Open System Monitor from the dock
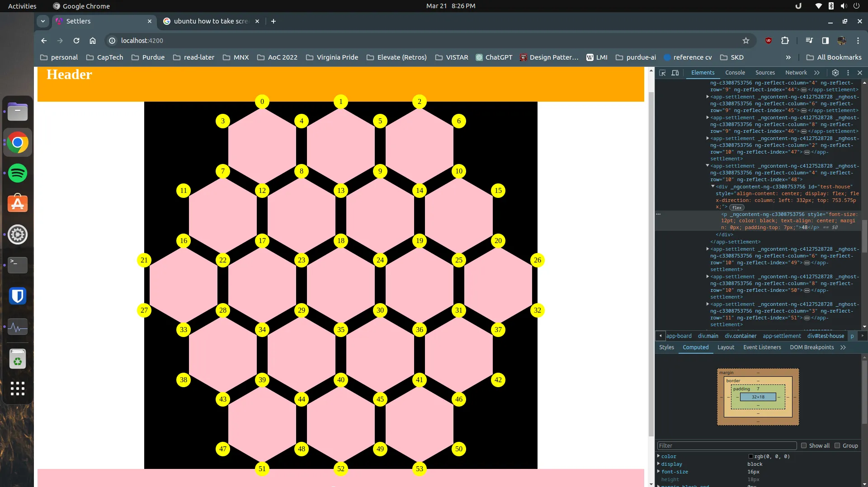The width and height of the screenshot is (868, 487). click(x=18, y=327)
